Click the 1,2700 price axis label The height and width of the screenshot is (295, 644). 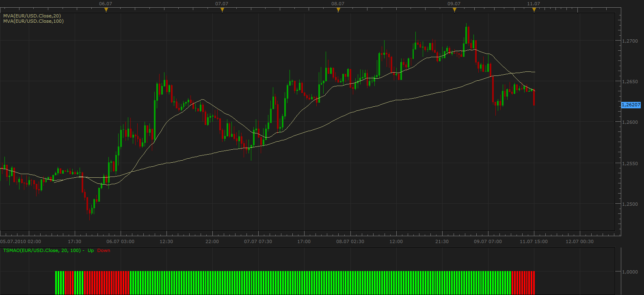pos(630,41)
